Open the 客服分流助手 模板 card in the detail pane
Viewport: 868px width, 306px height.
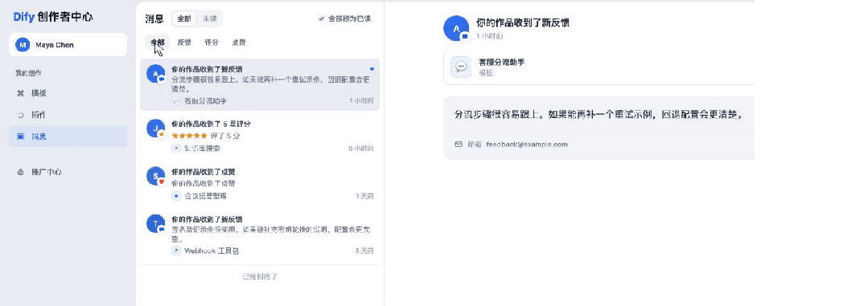(x=599, y=67)
